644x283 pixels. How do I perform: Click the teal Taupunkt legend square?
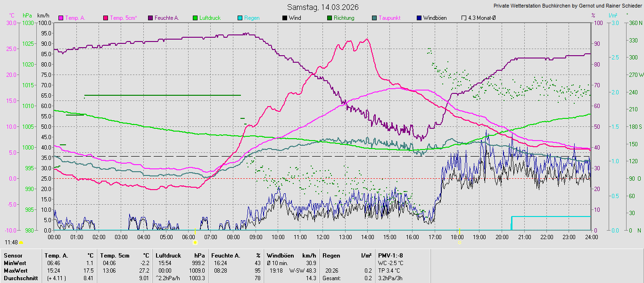click(x=374, y=18)
